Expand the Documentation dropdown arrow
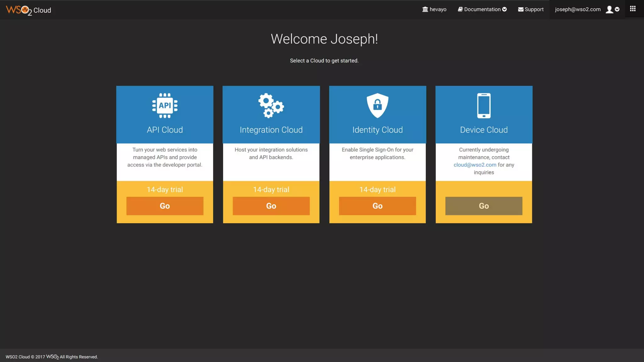 click(504, 9)
